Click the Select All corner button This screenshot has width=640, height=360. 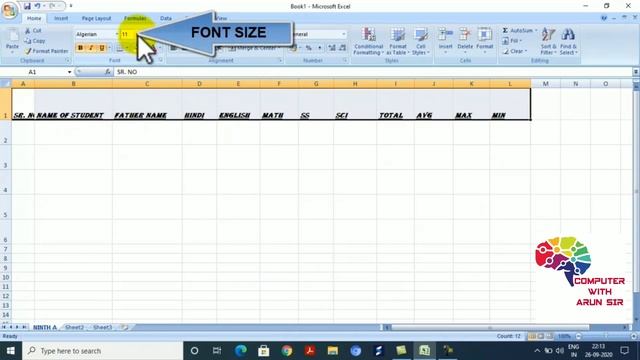[6, 84]
